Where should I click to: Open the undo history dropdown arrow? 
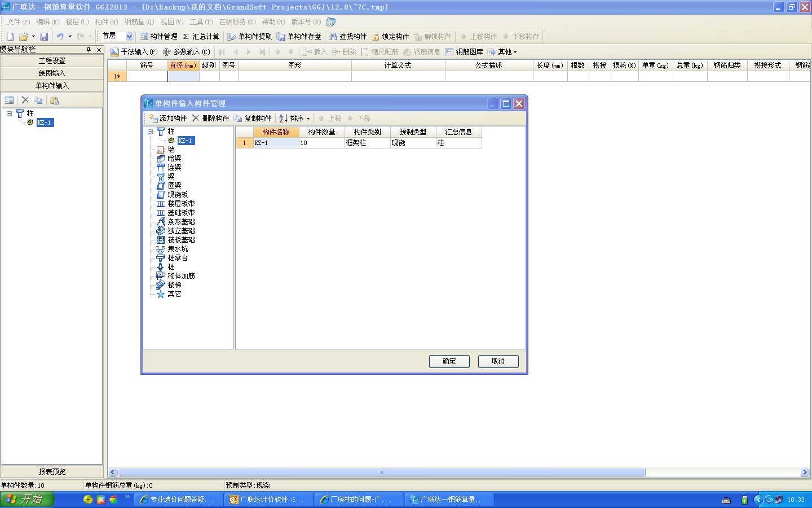tap(70, 37)
